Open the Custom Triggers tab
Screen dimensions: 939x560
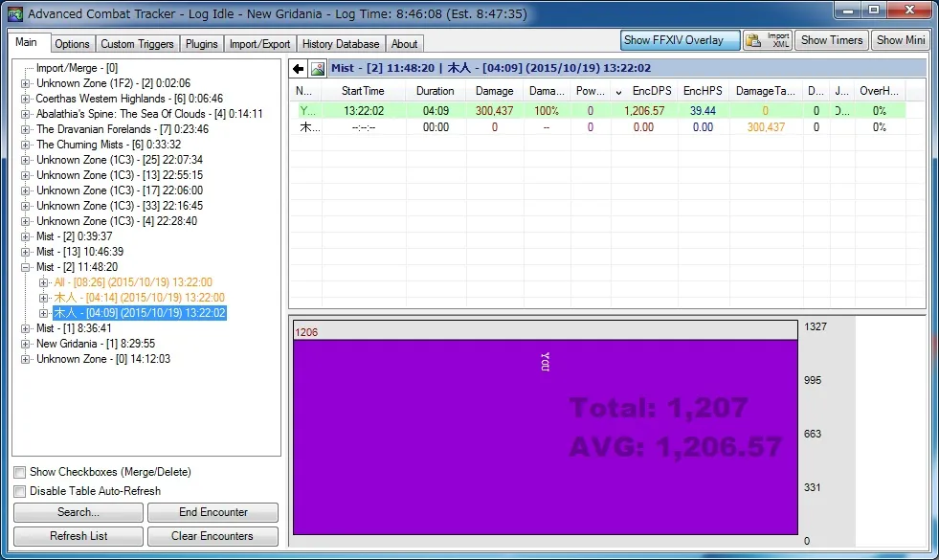coord(137,44)
